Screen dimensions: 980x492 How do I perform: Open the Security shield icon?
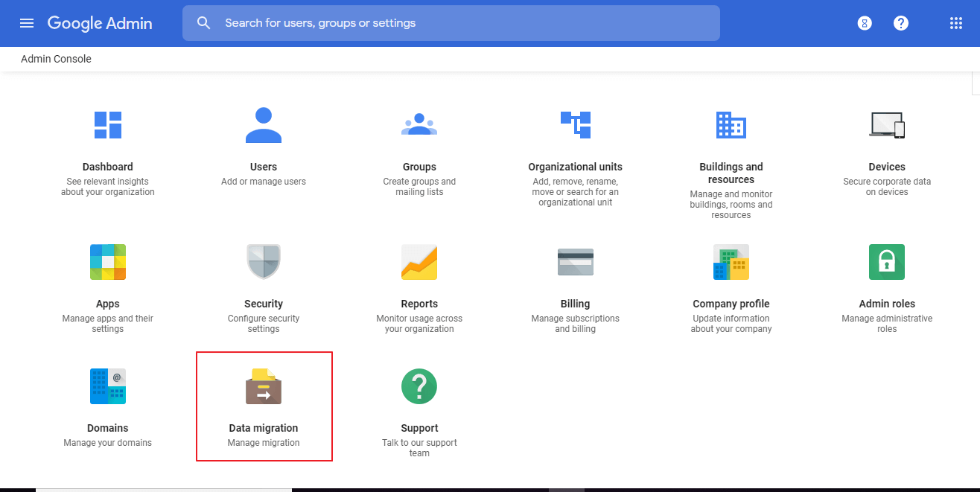264,262
